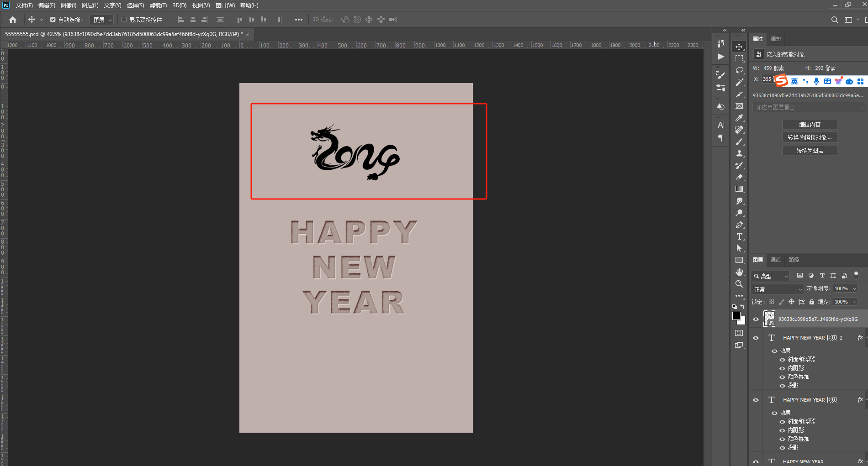Enable the 显示变换控件 checkbox
This screenshot has height=466, width=868.
pyautogui.click(x=124, y=20)
